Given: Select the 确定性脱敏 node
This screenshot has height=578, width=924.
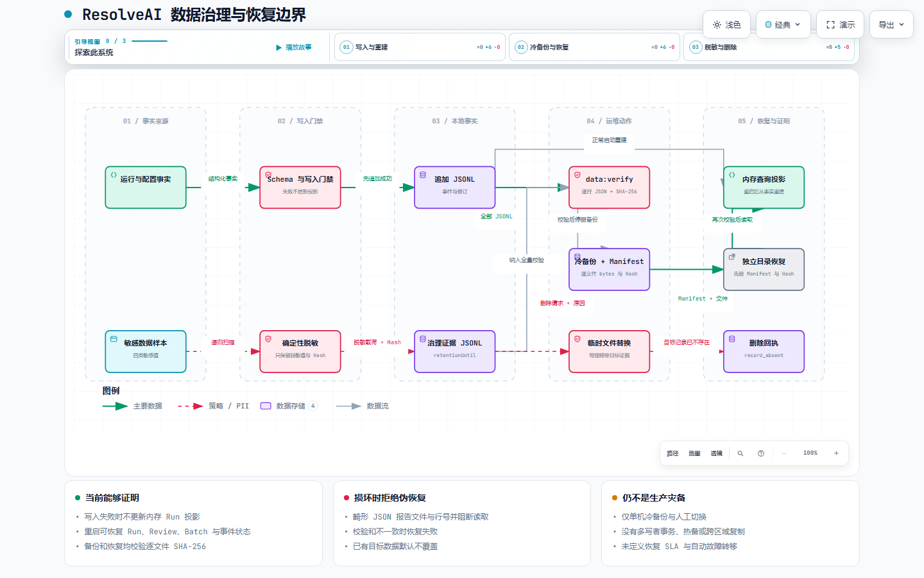Looking at the screenshot, I should (x=300, y=351).
